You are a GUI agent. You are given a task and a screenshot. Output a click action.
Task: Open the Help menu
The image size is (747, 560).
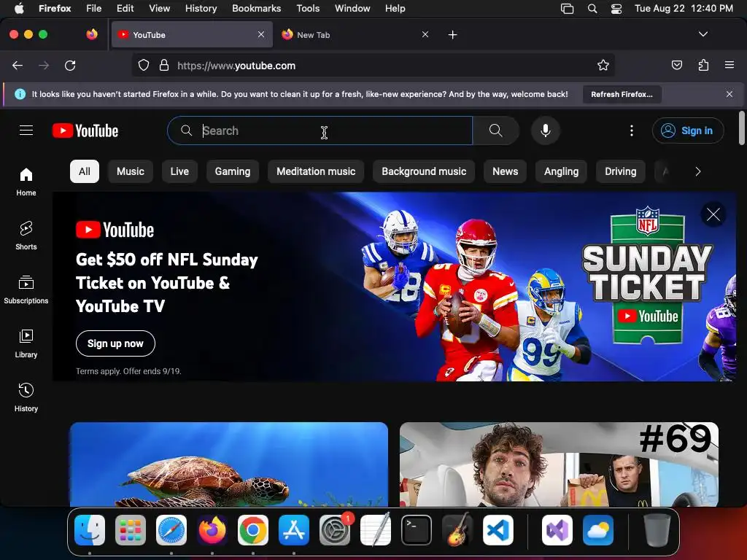(395, 9)
